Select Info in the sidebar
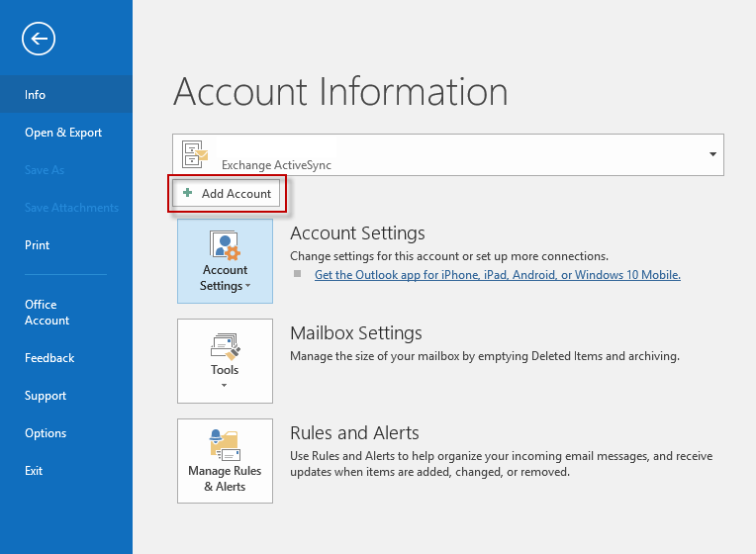Viewport: 756px width, 554px height. point(36,95)
